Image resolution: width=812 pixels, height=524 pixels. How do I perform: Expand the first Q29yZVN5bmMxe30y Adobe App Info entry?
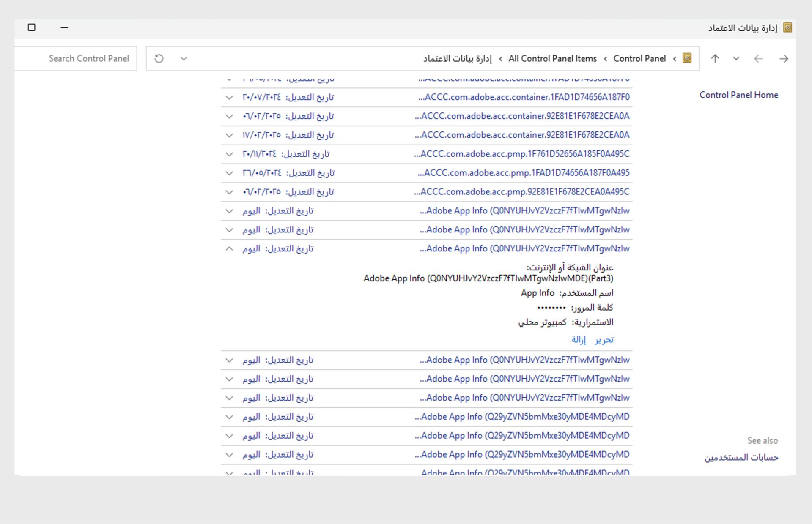pos(229,417)
